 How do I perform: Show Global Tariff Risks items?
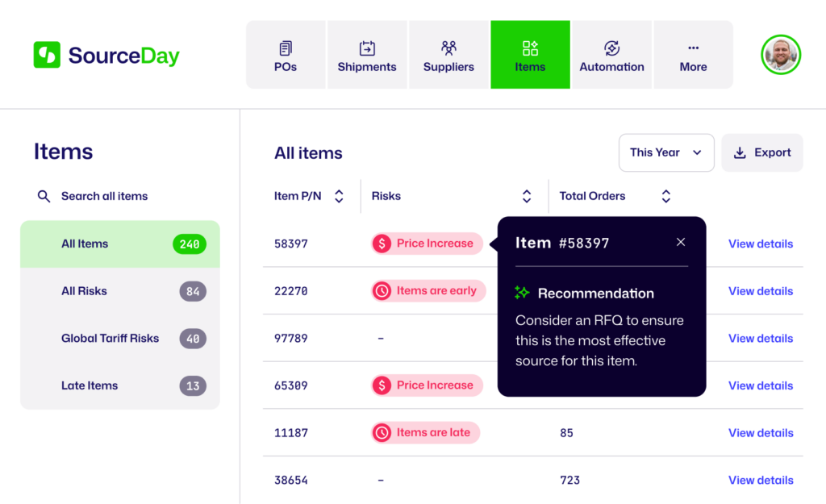tap(119, 339)
